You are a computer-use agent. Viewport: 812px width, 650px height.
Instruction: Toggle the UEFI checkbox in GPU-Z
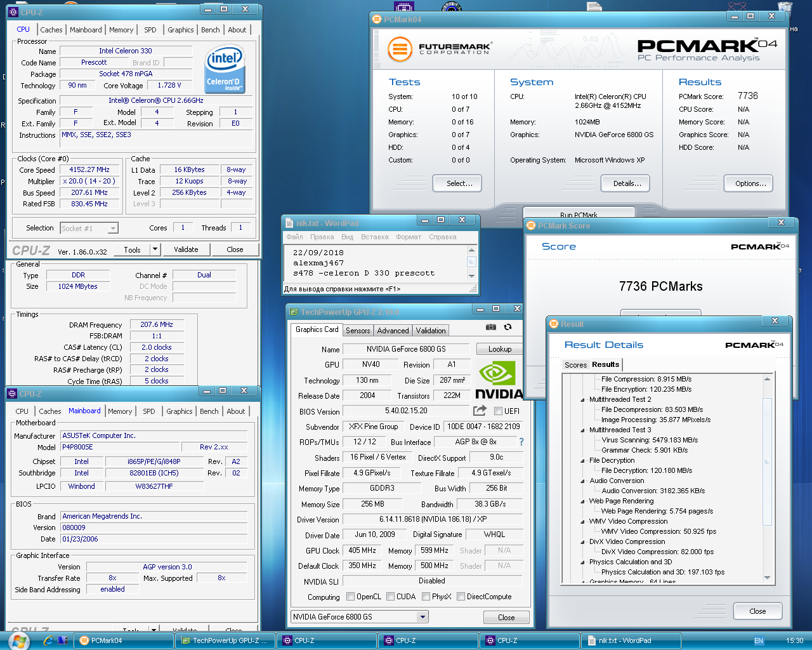[498, 411]
